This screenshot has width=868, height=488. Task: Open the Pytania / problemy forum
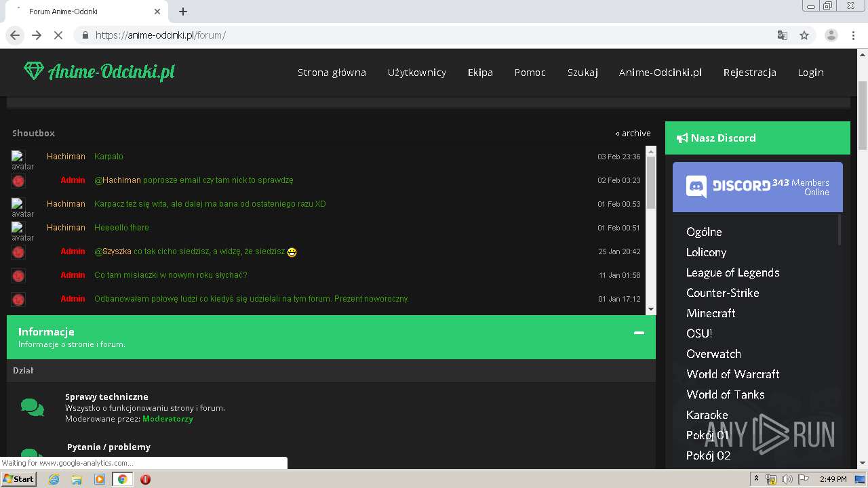pos(108,447)
